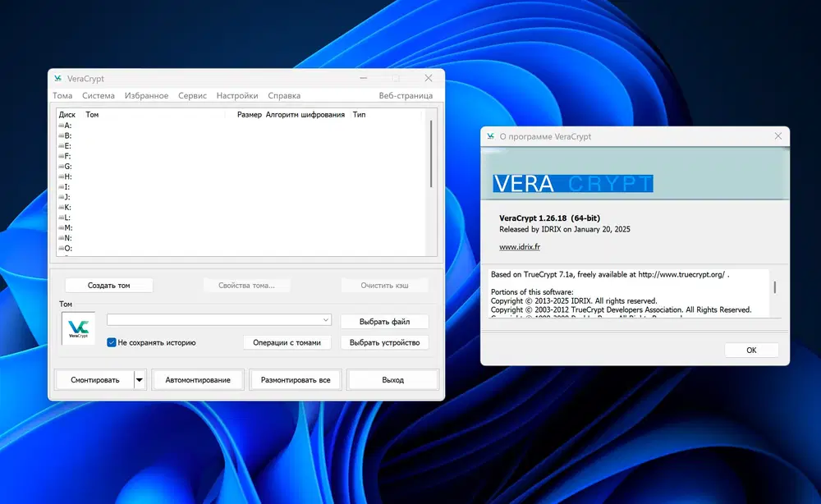The width and height of the screenshot is (821, 504).
Task: Select drive slot E: in list
Action: (x=65, y=146)
